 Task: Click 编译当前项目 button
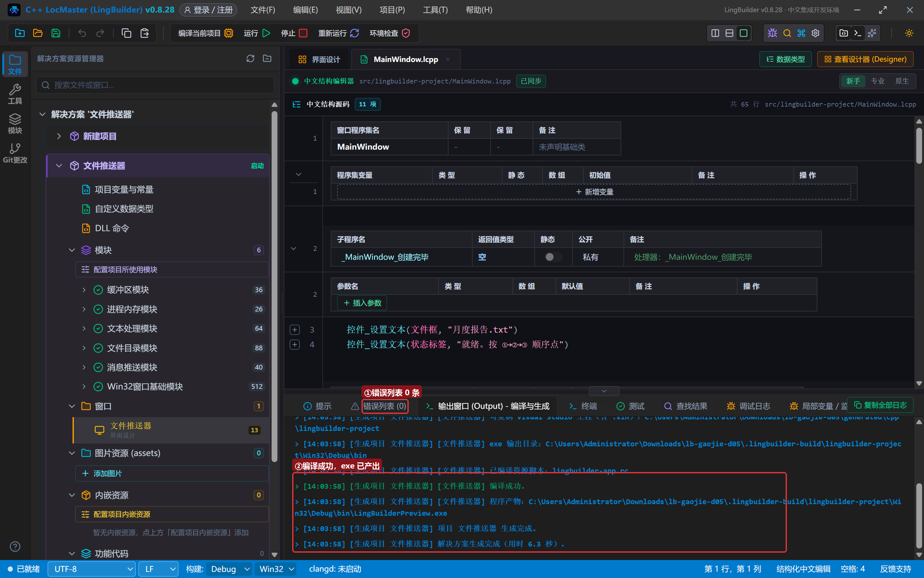click(205, 33)
